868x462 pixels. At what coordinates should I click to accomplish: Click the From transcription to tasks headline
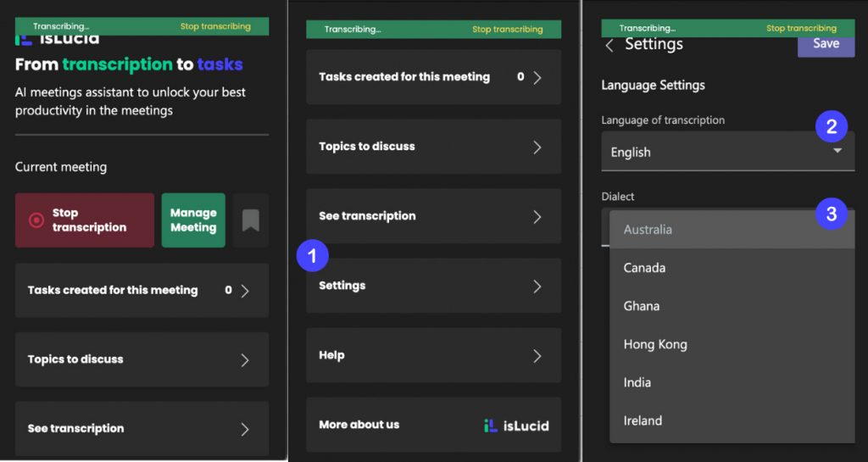click(129, 64)
